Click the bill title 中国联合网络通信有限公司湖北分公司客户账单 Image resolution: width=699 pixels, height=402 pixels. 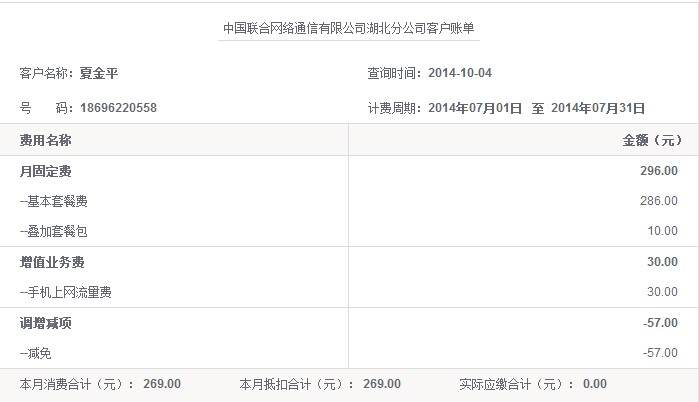[x=349, y=29]
